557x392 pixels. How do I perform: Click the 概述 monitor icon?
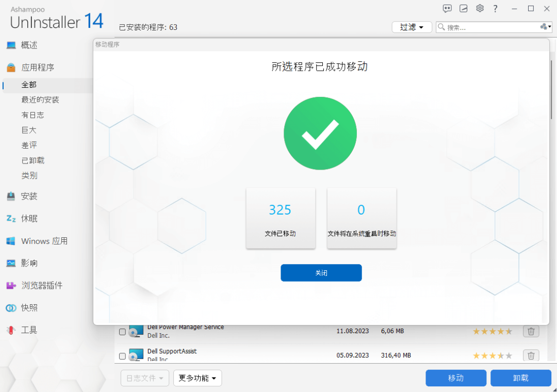coord(11,45)
